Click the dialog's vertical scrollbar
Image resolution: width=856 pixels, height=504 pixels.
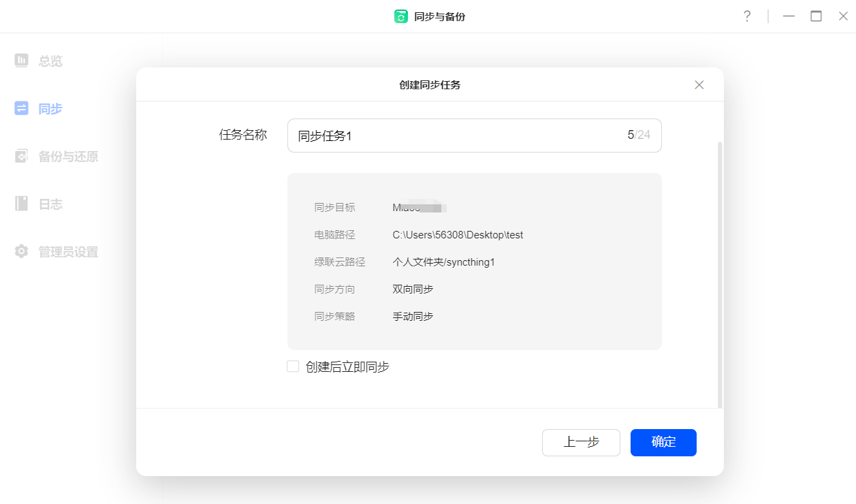pyautogui.click(x=720, y=274)
